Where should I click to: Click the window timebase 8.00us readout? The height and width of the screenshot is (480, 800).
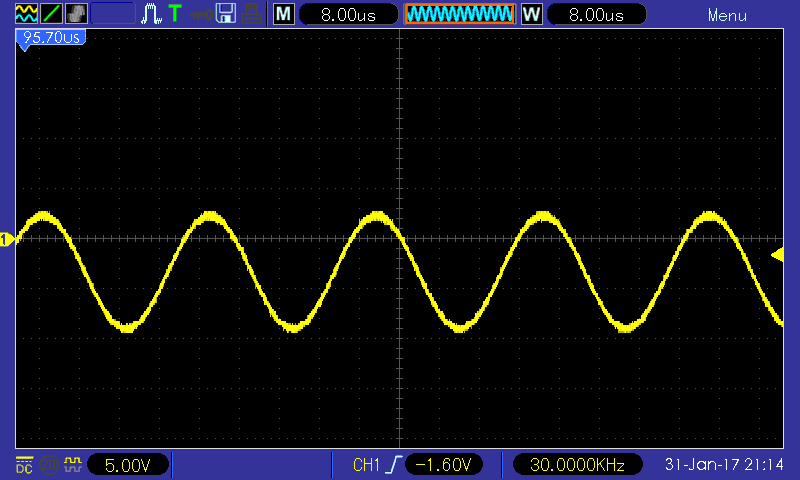point(596,14)
